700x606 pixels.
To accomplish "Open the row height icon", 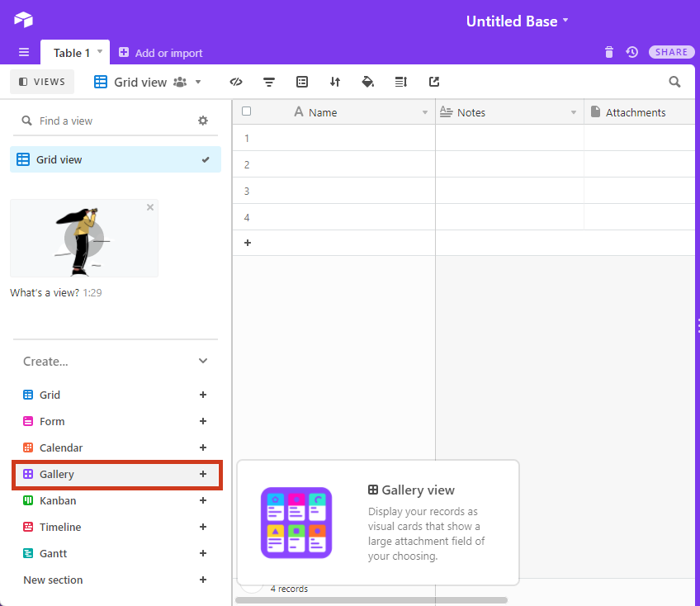I will click(401, 82).
